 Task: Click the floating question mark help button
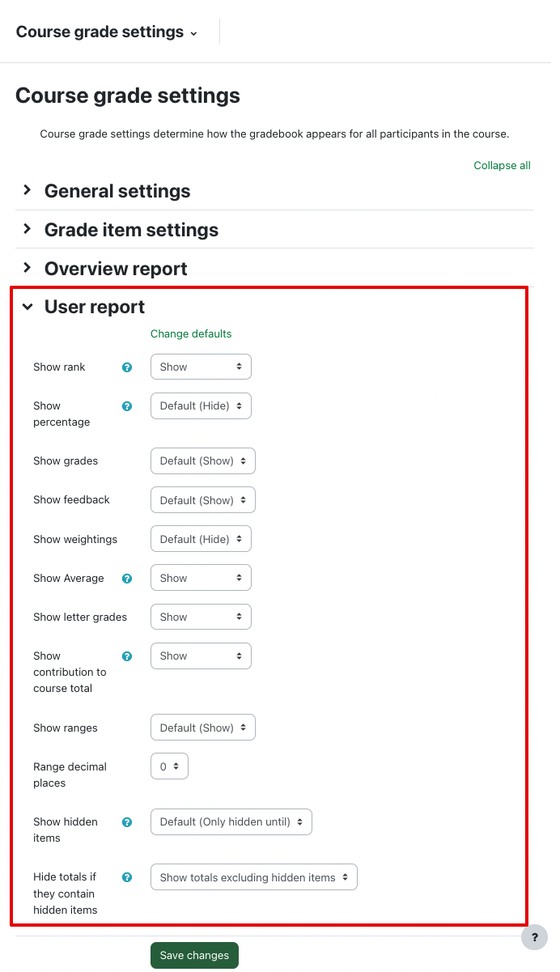pos(534,937)
